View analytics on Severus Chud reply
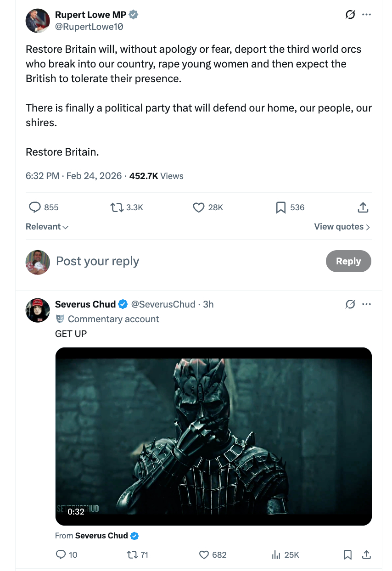 (x=276, y=555)
